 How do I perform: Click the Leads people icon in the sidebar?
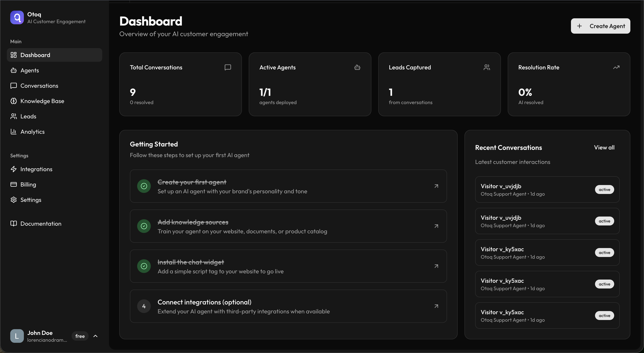[14, 116]
